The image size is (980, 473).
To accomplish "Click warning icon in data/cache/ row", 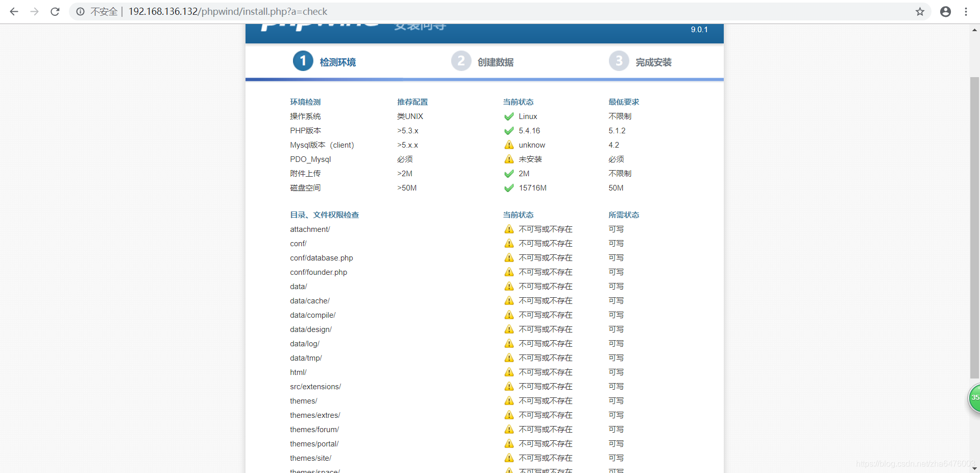I will coord(509,301).
